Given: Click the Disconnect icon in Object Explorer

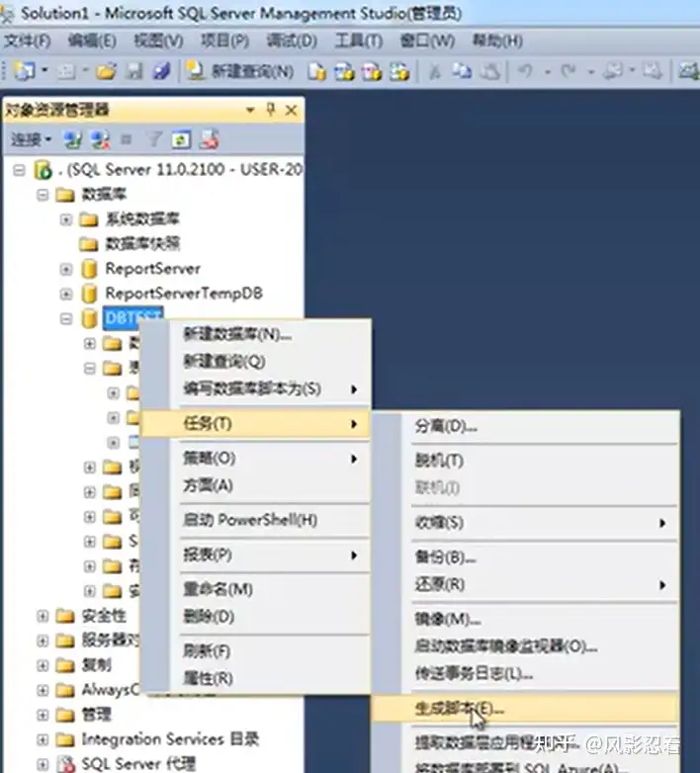Looking at the screenshot, I should click(x=100, y=140).
